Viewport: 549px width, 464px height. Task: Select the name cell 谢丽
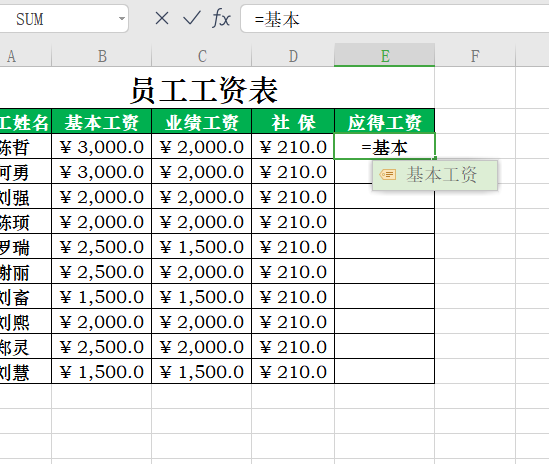(x=26, y=271)
